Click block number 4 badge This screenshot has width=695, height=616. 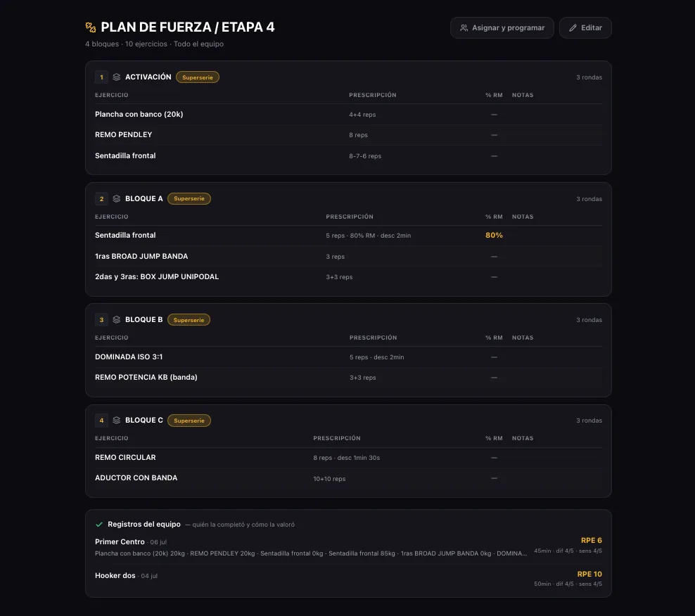click(x=101, y=420)
